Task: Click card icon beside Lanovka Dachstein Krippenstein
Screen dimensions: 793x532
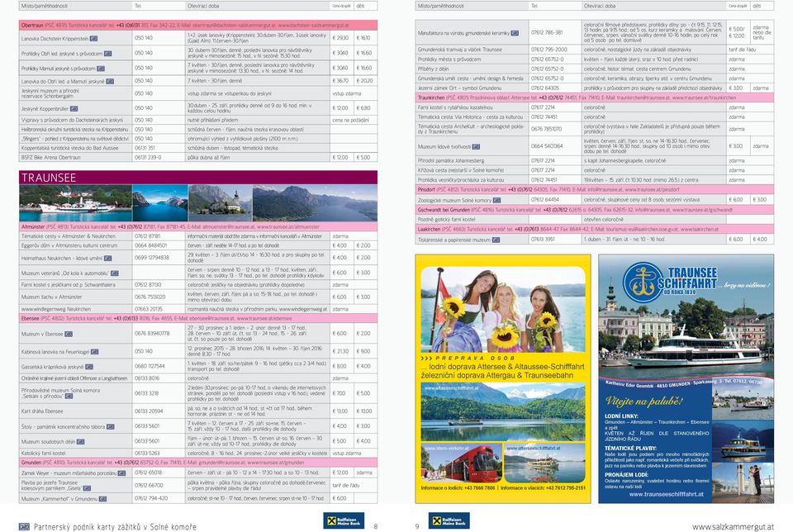Action: (93, 39)
